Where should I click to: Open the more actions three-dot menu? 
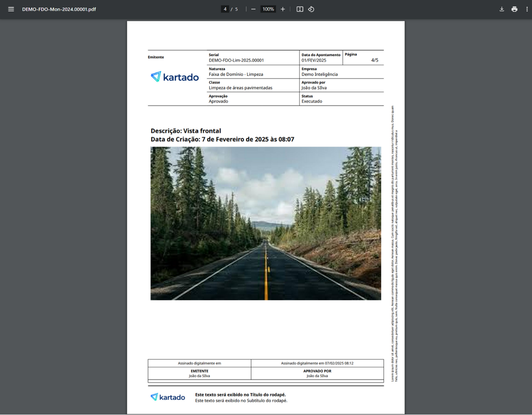click(x=527, y=9)
